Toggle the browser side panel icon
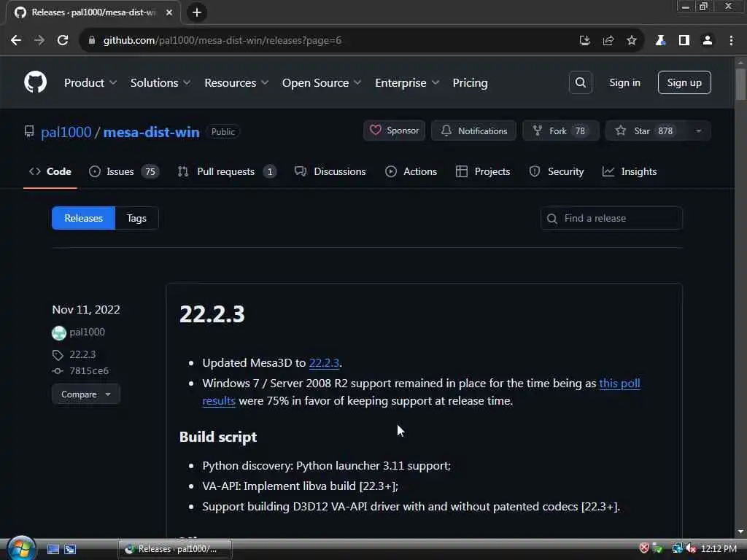Screen dimensions: 747x560 [684, 41]
